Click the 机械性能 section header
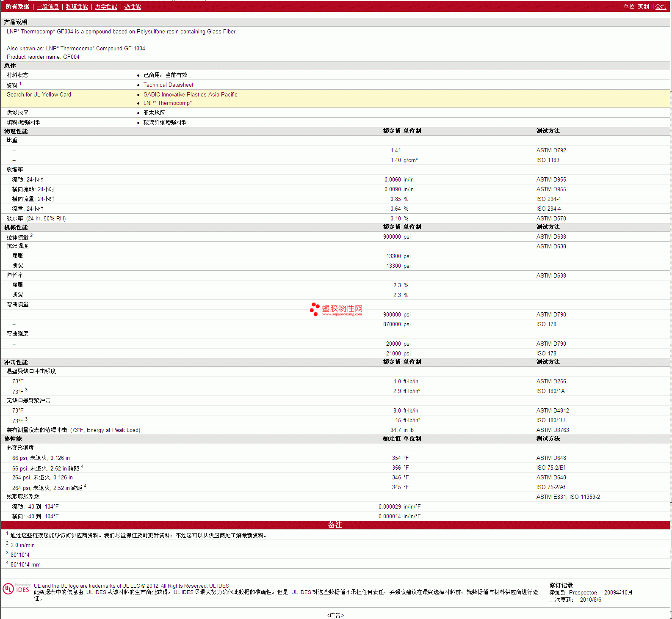Screen dimensions: 672x619 click(16, 228)
